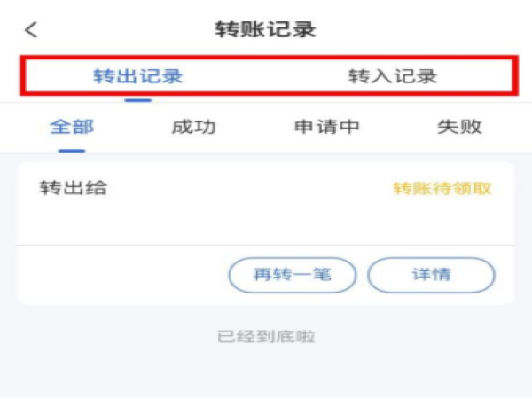Click the 再转一笔 button
Image resolution: width=532 pixels, height=399 pixels.
tap(293, 275)
